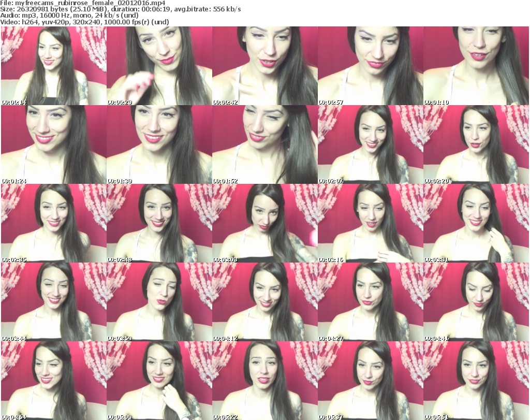Select the thumbnail stamped 00:00:14
Image resolution: width=530 pixels, height=420 pixels.
click(54, 66)
